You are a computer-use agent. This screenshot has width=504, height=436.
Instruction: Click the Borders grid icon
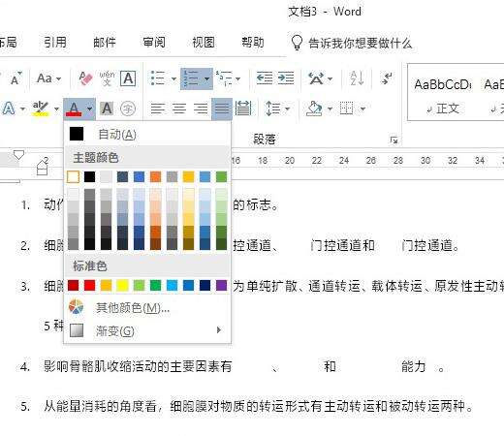[x=346, y=109]
